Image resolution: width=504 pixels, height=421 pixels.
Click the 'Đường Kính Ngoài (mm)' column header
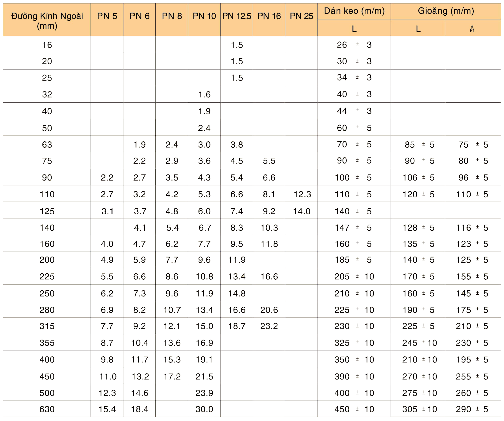[x=47, y=21]
